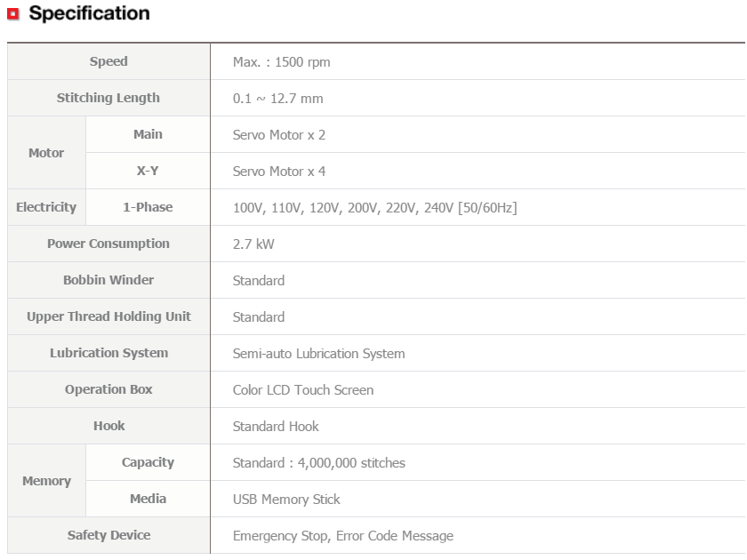Click the Upper Thread Holding Unit label
This screenshot has width=747, height=560.
108,316
